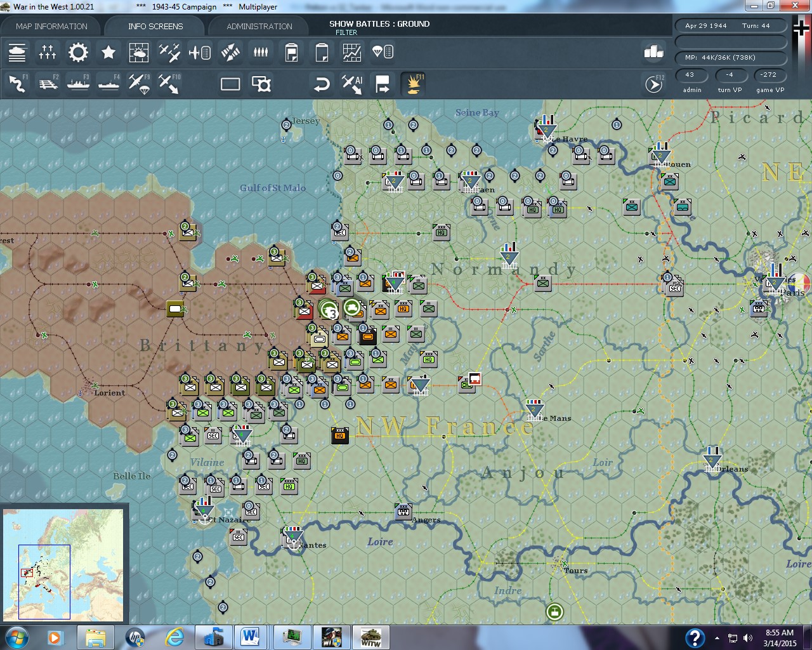Click the stacked window with gear icon
The width and height of the screenshot is (812, 650).
(261, 84)
